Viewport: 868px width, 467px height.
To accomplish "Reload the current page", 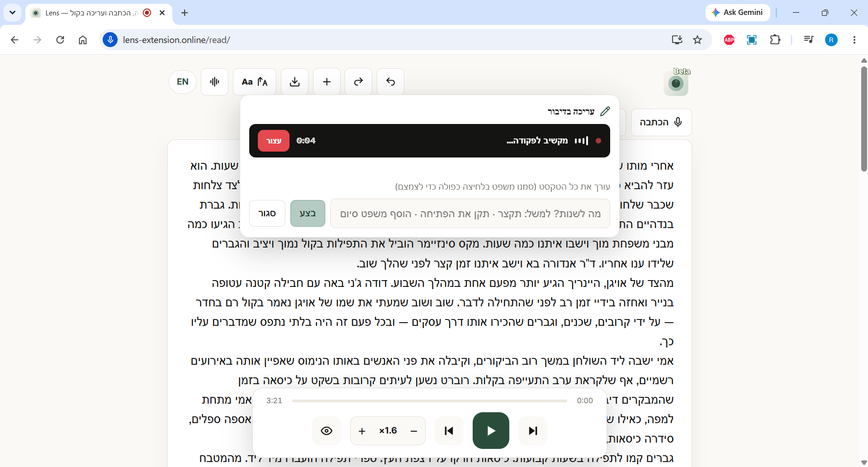I will pos(60,40).
